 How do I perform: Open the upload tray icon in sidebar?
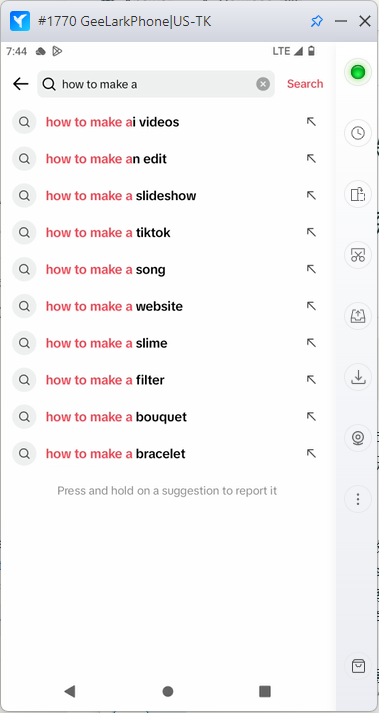358,316
